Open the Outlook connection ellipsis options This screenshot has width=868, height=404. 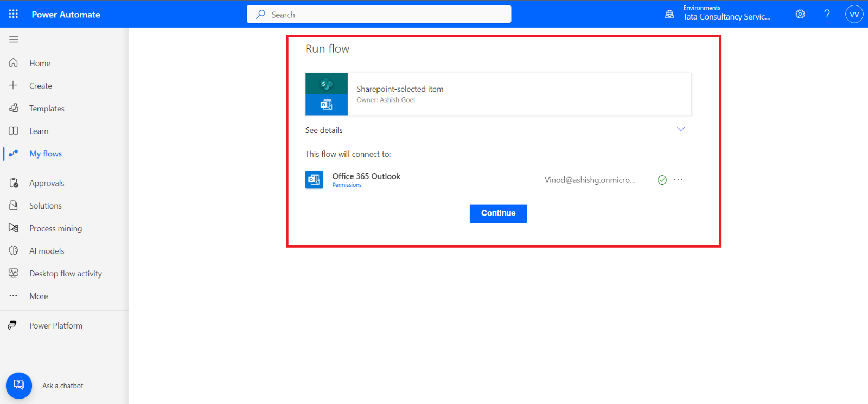(678, 180)
